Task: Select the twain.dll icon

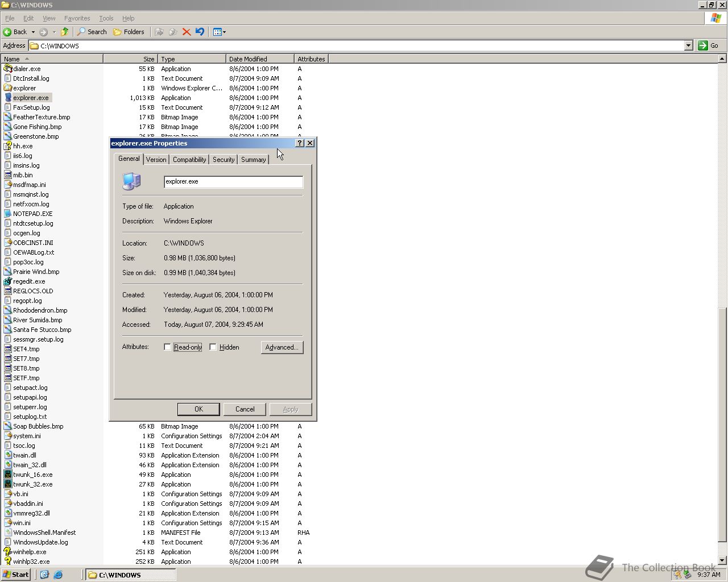Action: pos(8,455)
